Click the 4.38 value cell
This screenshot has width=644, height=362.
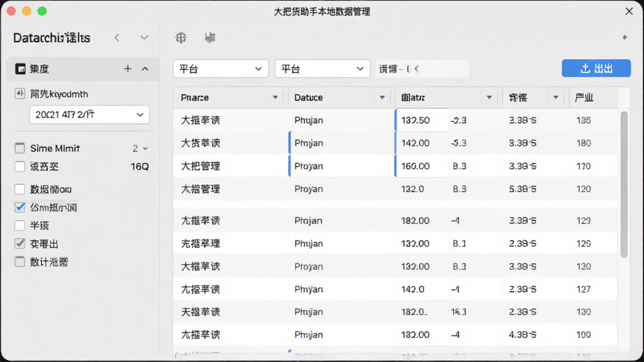(x=523, y=334)
